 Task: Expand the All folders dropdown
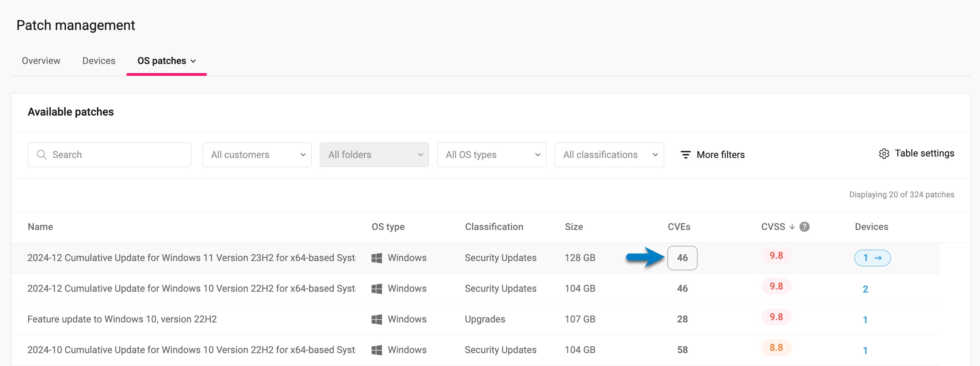click(374, 155)
